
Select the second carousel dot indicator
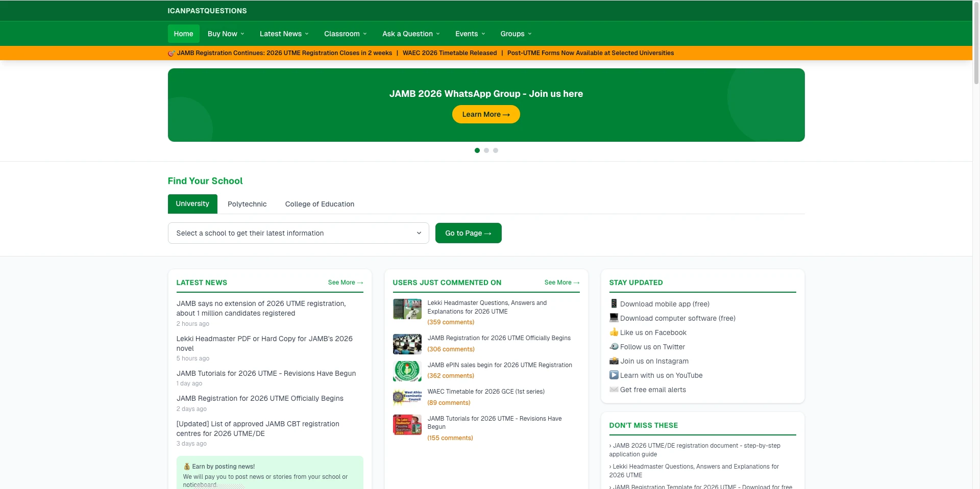[x=486, y=150]
